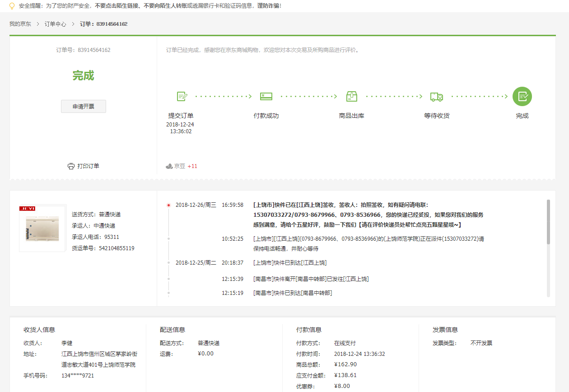Click the 订单号：83914564162 text in the status panel

[83, 50]
